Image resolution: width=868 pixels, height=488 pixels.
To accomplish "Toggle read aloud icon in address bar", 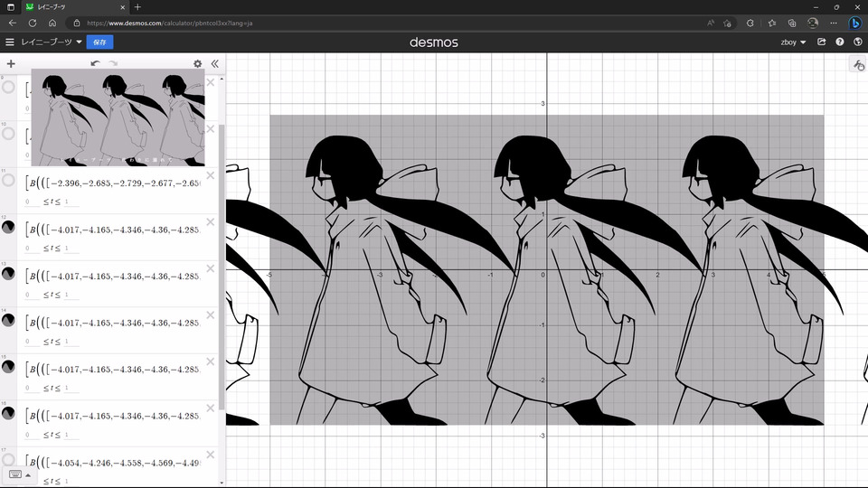I will [x=711, y=23].
